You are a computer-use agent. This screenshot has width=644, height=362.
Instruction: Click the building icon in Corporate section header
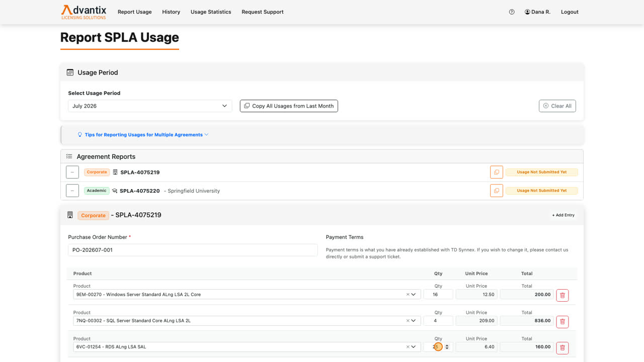point(70,215)
